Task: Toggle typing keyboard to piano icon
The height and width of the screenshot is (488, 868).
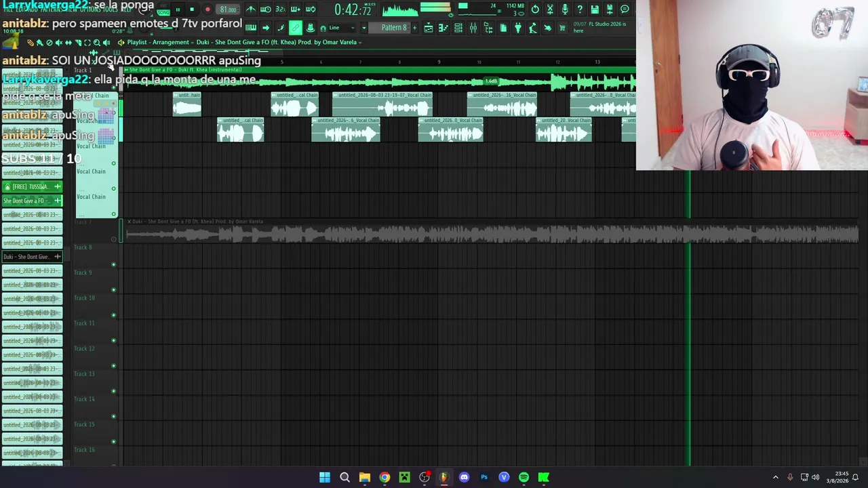Action: pos(251,28)
